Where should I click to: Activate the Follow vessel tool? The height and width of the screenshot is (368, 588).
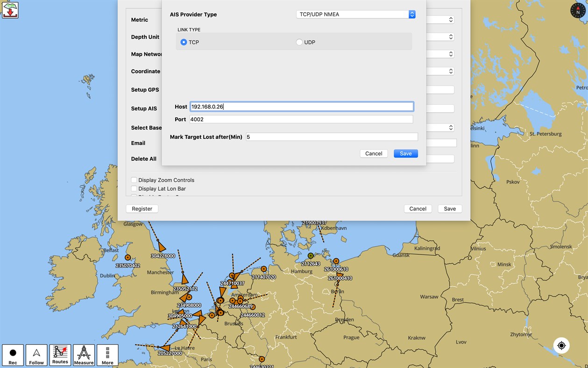(36, 355)
